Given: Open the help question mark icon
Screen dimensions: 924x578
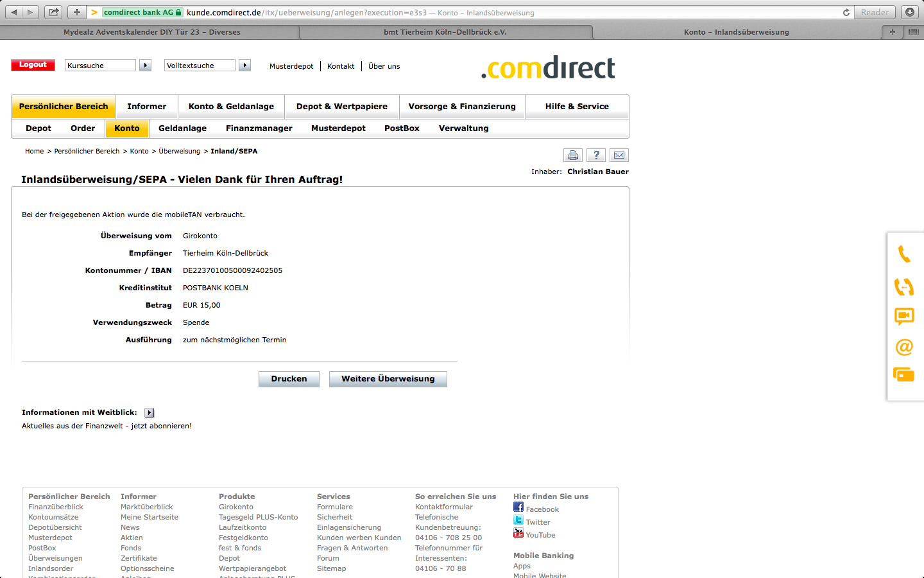Looking at the screenshot, I should coord(596,155).
